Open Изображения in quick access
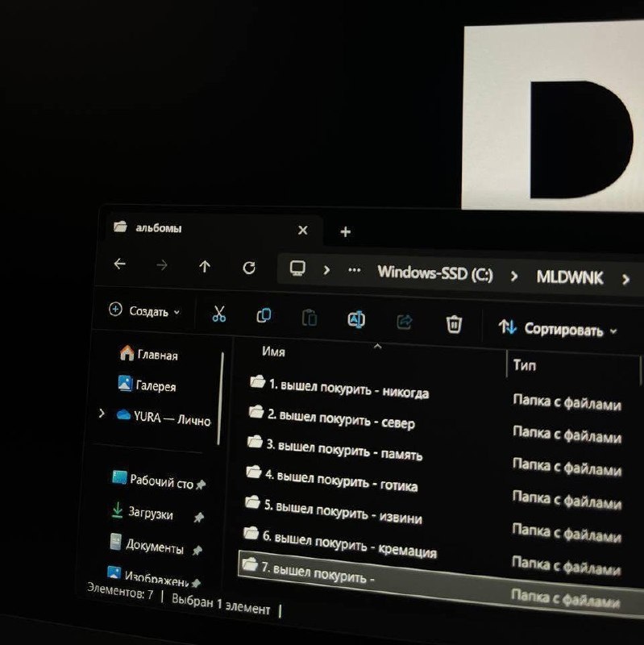This screenshot has width=644, height=645. click(x=148, y=576)
